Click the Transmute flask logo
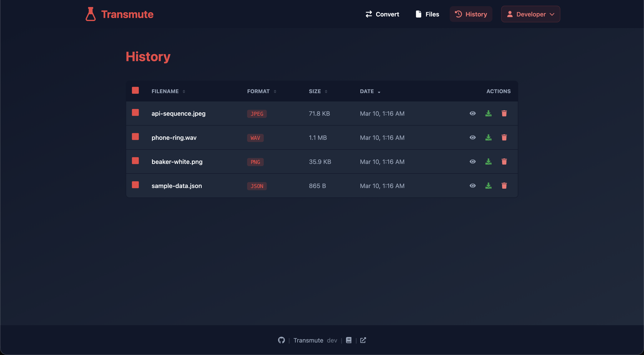644x355 pixels. coord(90,14)
